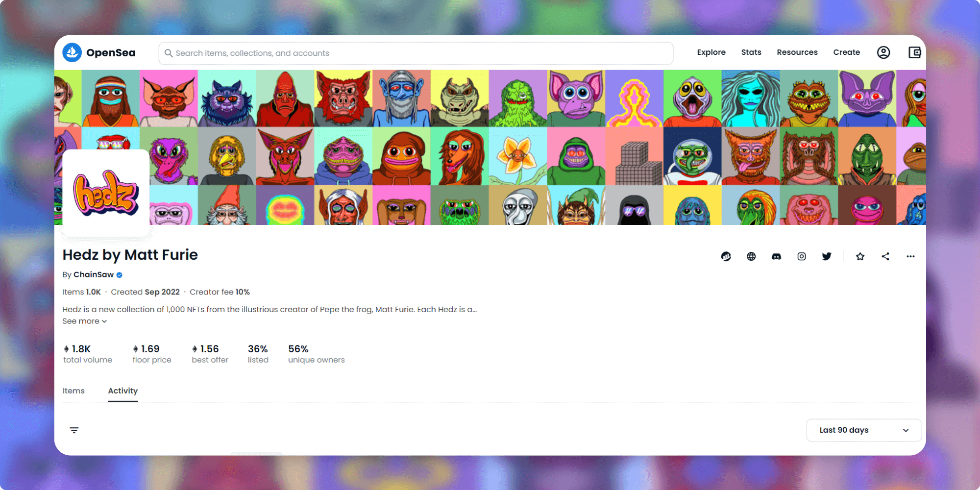Click the Hedz collection logo image

point(106,193)
